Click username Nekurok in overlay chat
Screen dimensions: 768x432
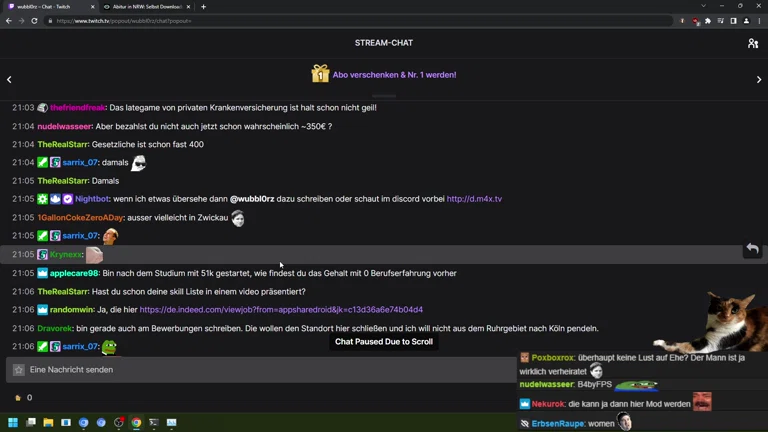[x=548, y=404]
